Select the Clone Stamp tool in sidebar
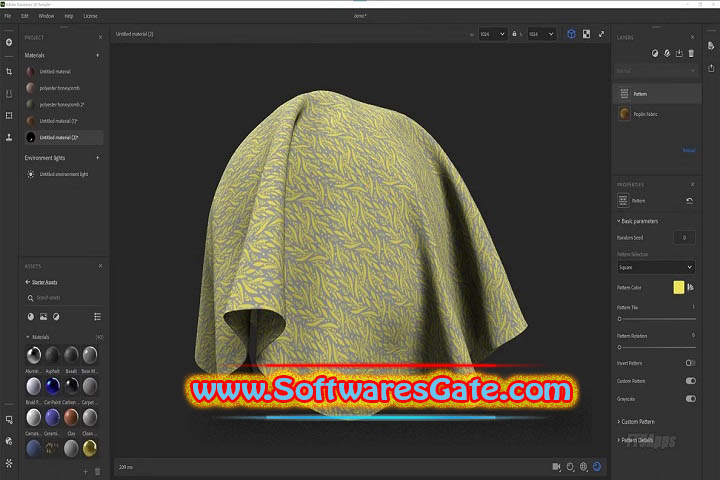Screen dimensions: 720x480 [x=9, y=137]
